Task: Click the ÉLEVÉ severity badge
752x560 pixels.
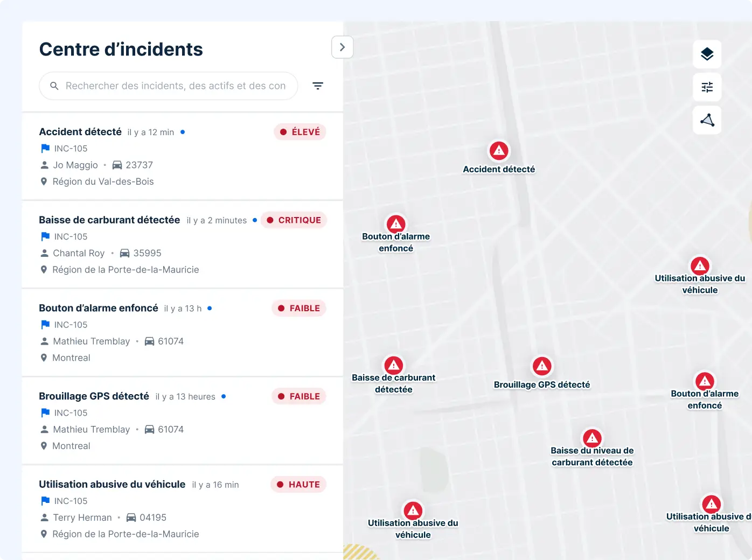Action: [300, 132]
